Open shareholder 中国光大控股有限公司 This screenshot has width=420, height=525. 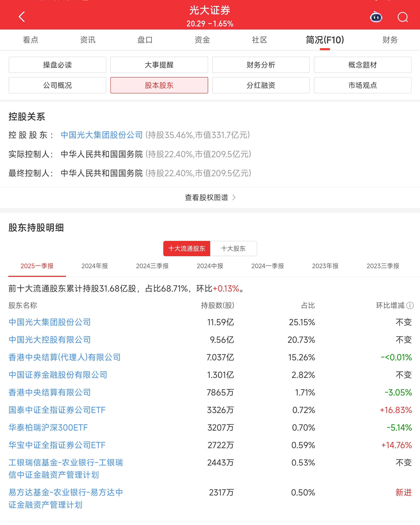click(50, 340)
